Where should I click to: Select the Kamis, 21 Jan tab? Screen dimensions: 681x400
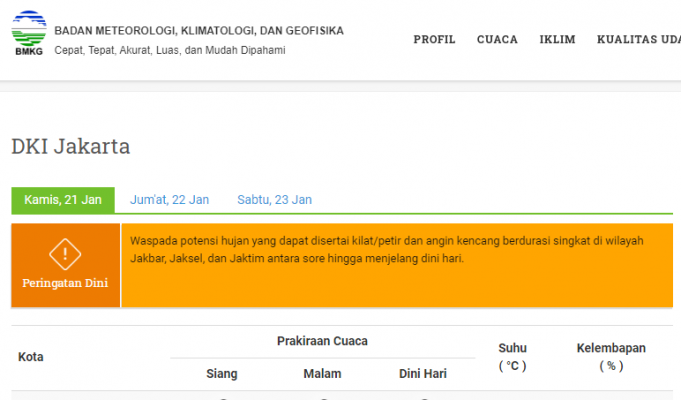[x=63, y=200]
